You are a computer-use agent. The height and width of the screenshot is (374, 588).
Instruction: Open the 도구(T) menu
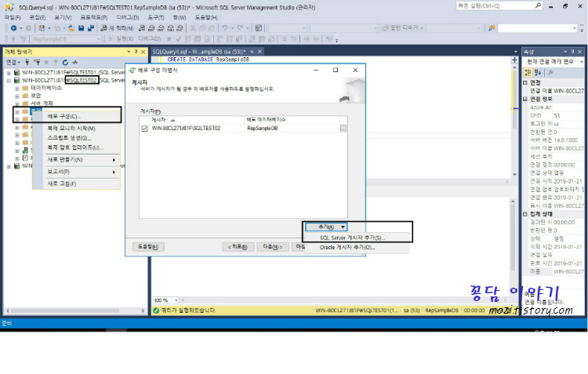coord(156,17)
